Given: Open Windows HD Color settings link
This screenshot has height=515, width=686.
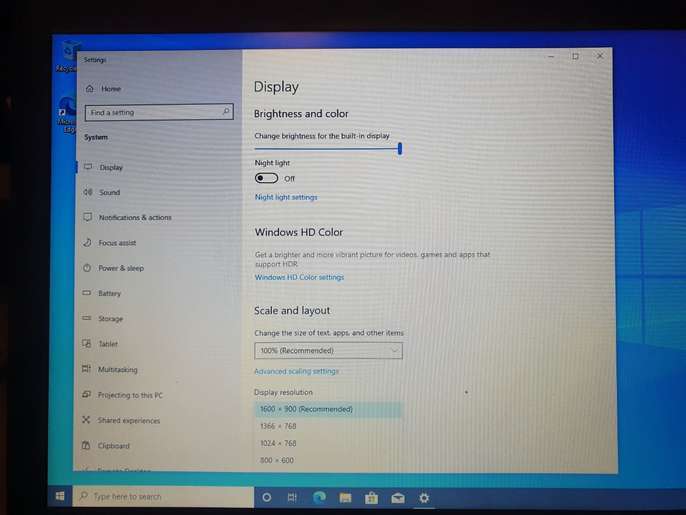Looking at the screenshot, I should coord(299,277).
